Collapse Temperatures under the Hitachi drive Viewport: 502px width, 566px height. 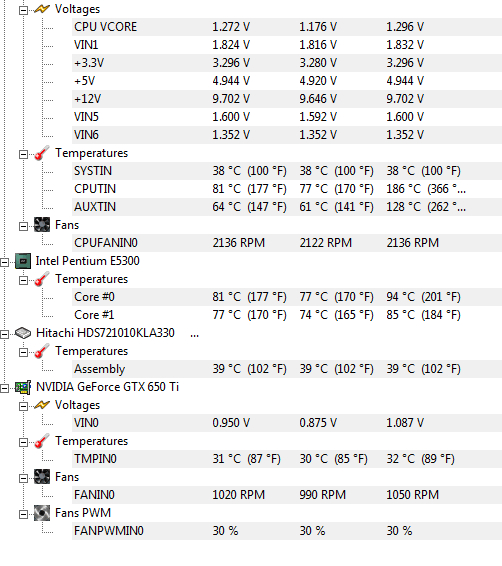pos(23,352)
